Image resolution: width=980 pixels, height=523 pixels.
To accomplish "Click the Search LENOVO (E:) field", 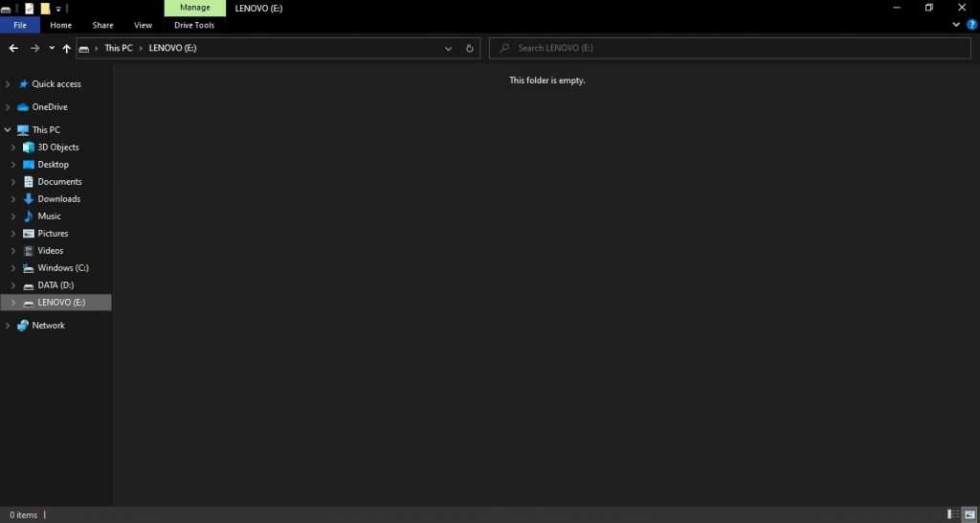I will [x=730, y=48].
